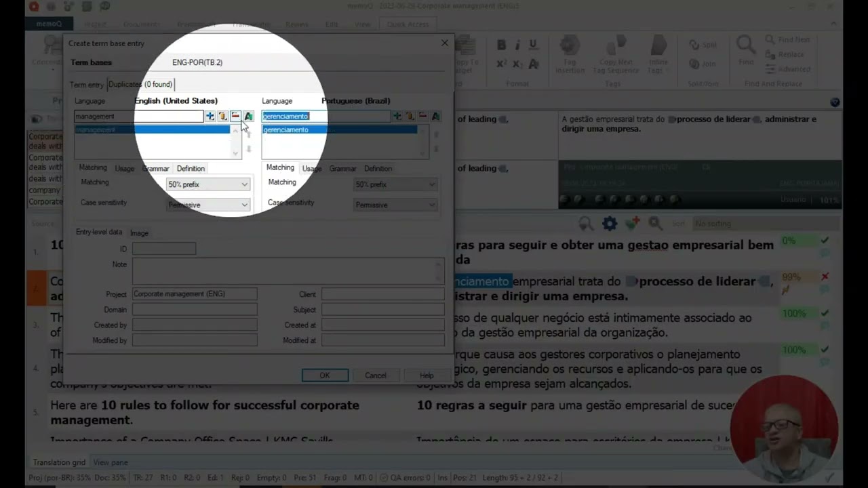
Task: Click Copy Next Tag Sequence icon
Action: click(x=616, y=54)
